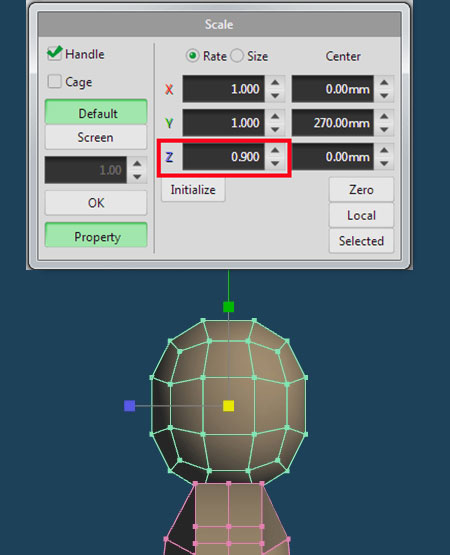Click the Selected center button
Viewport: 450px width, 555px height.
361,241
